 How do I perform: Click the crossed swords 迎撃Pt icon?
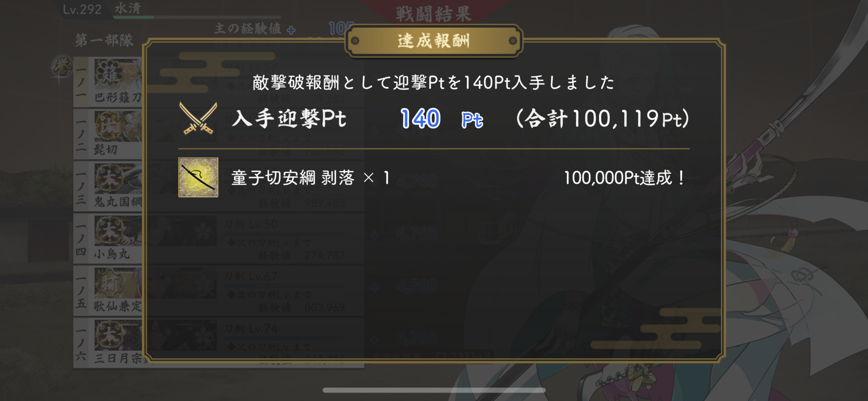(x=198, y=118)
